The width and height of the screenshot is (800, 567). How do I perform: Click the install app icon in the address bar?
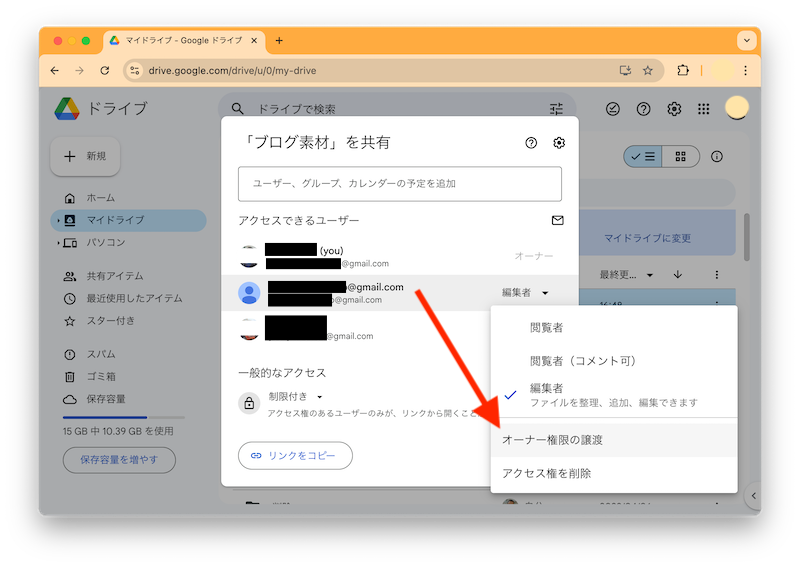[625, 70]
